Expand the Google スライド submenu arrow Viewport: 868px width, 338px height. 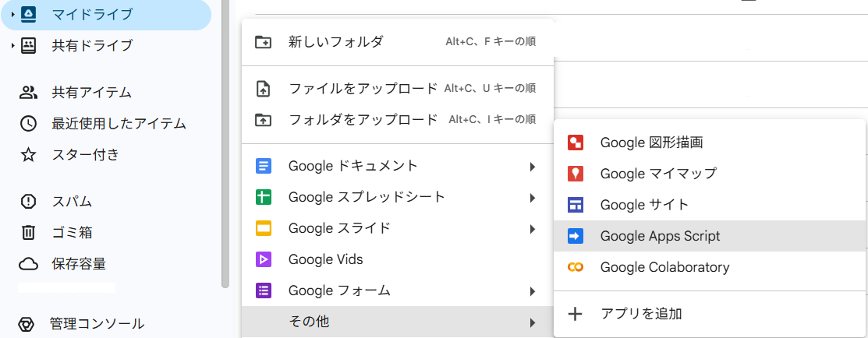pos(532,228)
